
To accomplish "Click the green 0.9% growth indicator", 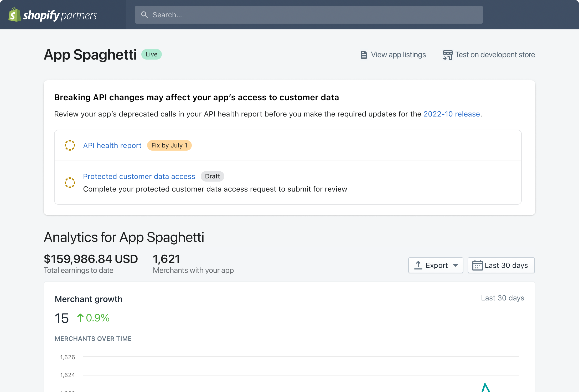I will 94,318.
